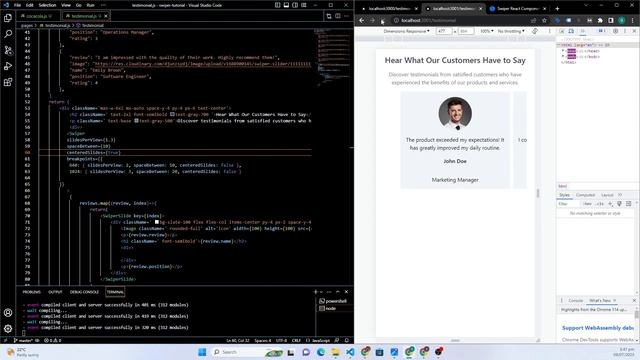640x360 pixels.
Task: Click the text-gray-500 color swatch in code
Action: tap(136, 121)
